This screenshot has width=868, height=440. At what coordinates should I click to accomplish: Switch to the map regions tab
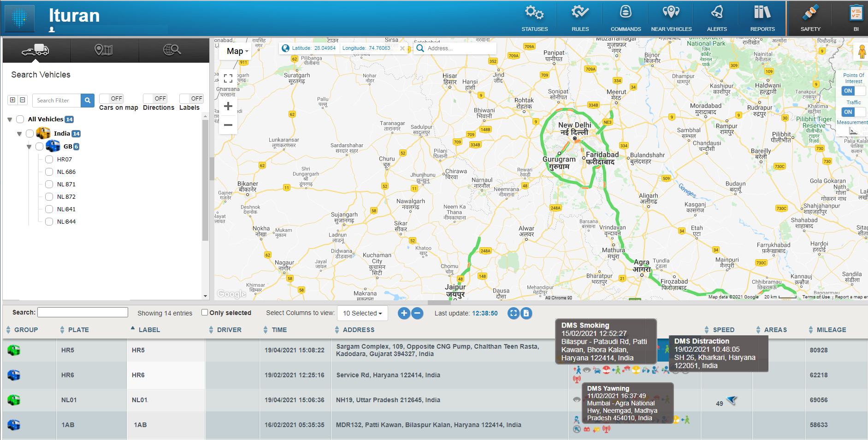[104, 50]
